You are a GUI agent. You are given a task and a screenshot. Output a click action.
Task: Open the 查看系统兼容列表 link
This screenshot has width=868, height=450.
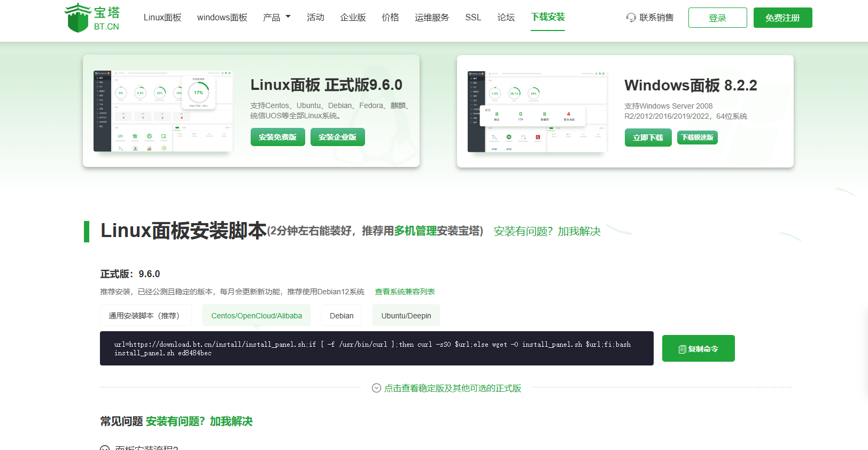(x=405, y=292)
